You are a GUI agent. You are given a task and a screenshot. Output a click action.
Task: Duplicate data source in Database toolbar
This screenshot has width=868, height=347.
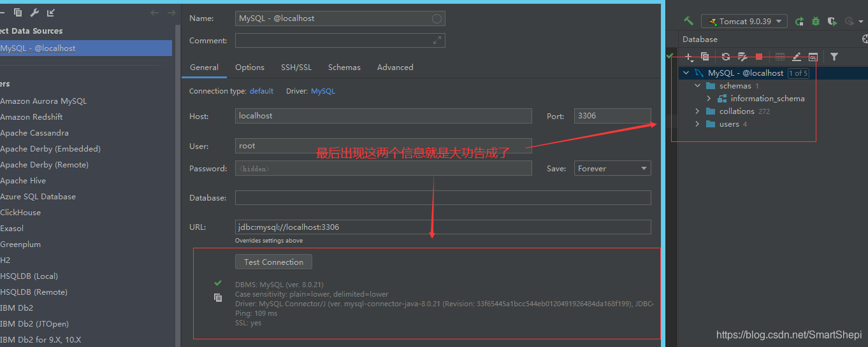705,57
